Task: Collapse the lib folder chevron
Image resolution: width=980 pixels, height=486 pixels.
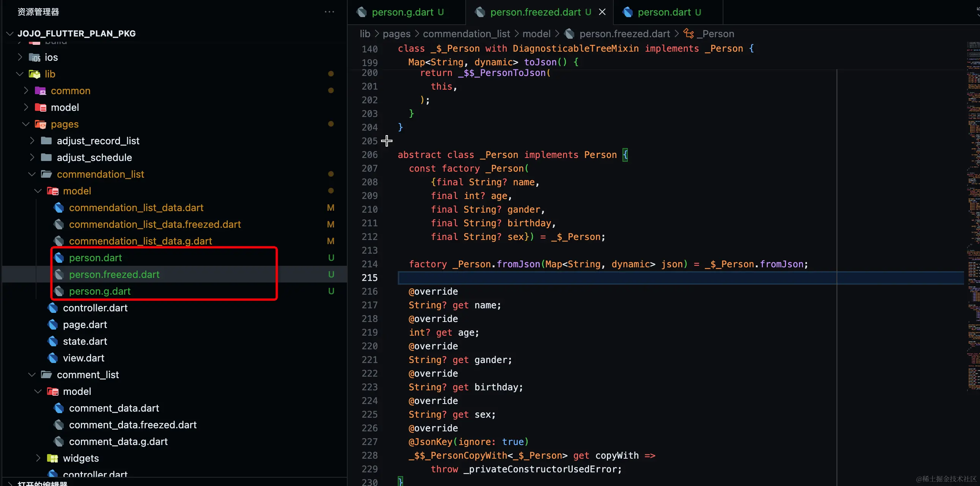Action: pos(20,74)
